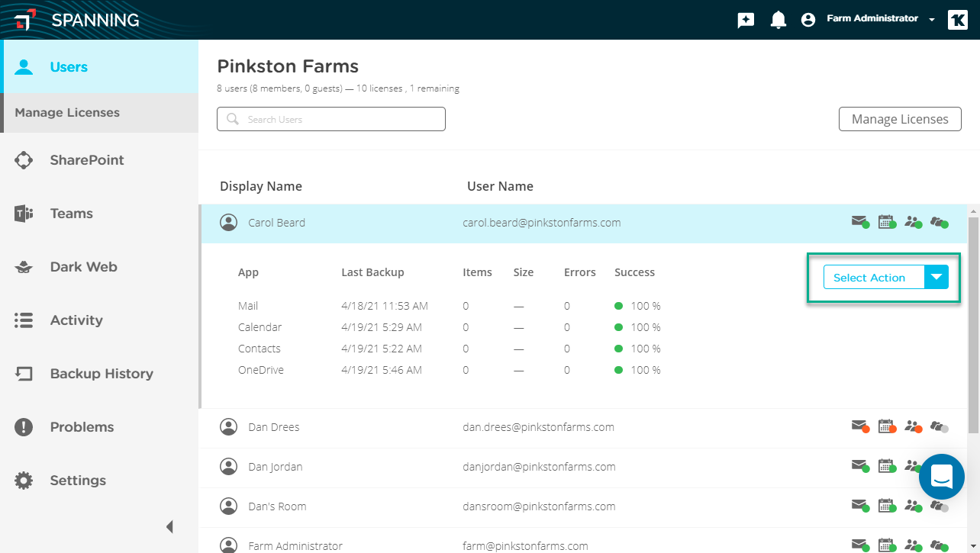Open the notifications bell icon
The width and height of the screenshot is (980, 553).
point(779,20)
